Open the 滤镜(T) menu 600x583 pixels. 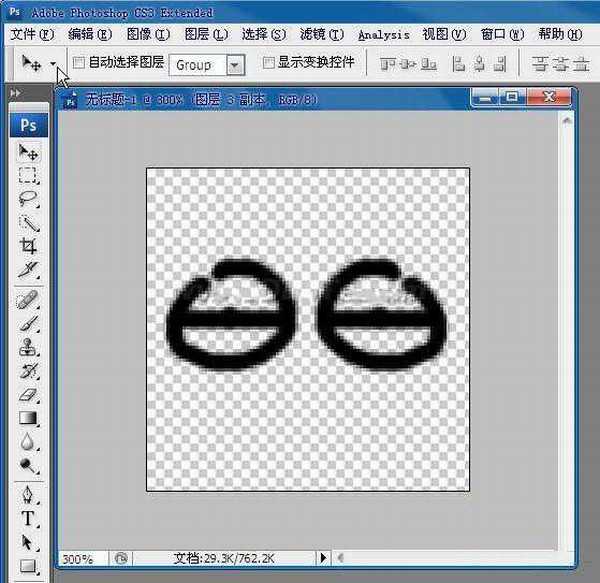(321, 34)
